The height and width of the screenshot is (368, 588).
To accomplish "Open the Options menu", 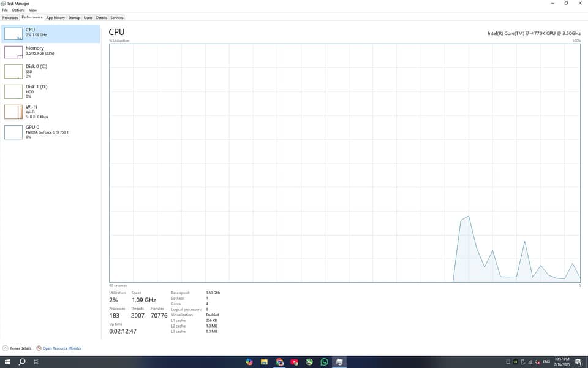I will point(18,10).
